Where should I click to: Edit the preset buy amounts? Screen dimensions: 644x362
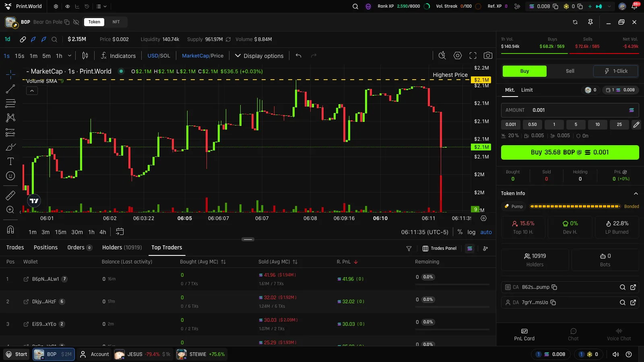coord(636,125)
